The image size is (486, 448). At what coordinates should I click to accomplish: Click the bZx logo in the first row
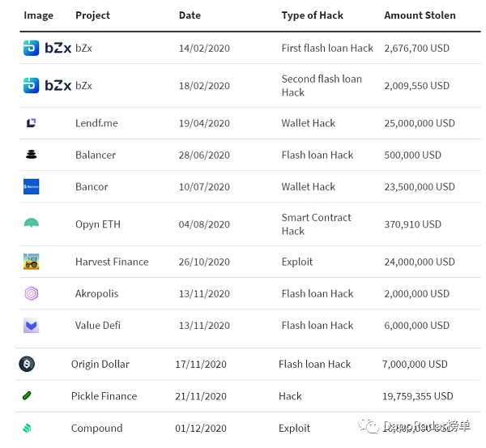[47, 49]
